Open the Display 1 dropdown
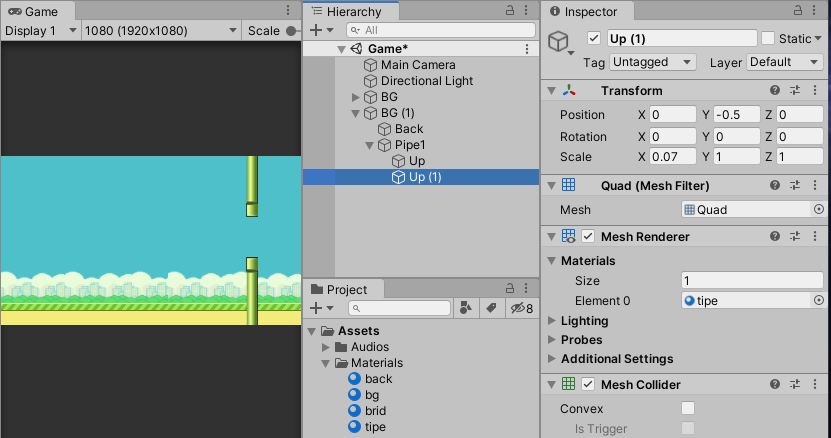831x438 pixels. point(41,31)
